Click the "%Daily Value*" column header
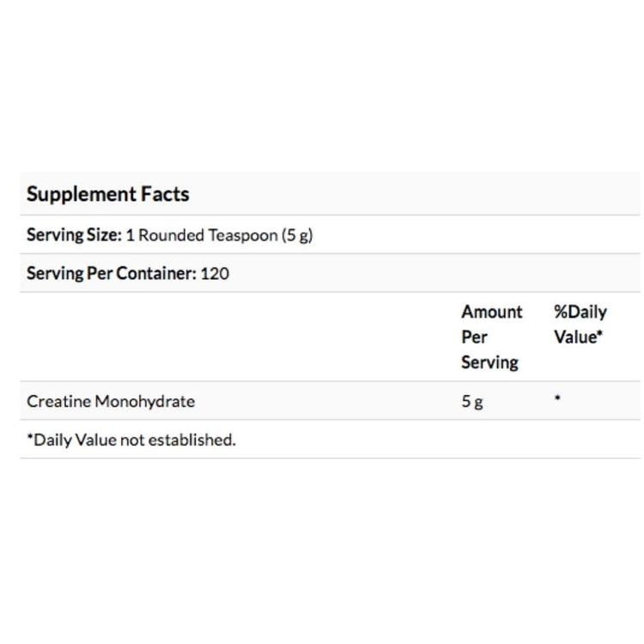The height and width of the screenshot is (644, 644). (580, 325)
